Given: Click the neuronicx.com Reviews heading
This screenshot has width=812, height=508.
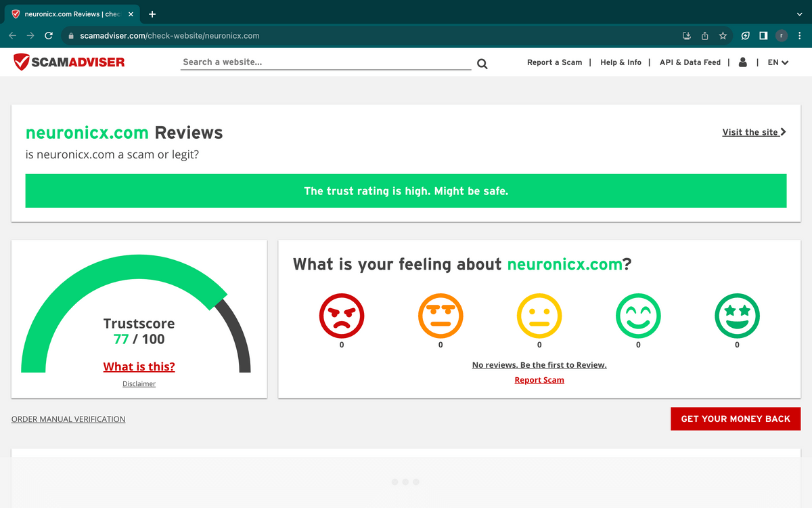Looking at the screenshot, I should click(x=124, y=133).
